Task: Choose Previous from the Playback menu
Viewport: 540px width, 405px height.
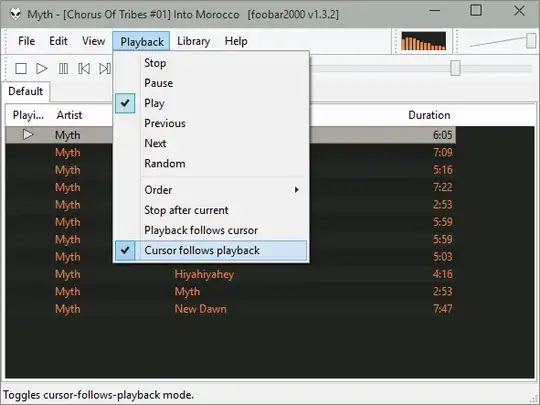Action: (211, 123)
